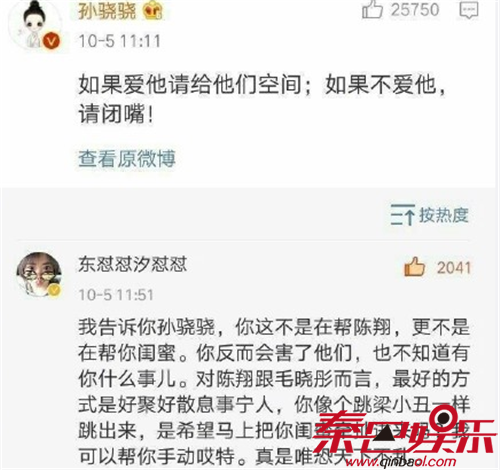Like the comment with 2041 likes
The width and height of the screenshot is (500, 470).
click(414, 267)
